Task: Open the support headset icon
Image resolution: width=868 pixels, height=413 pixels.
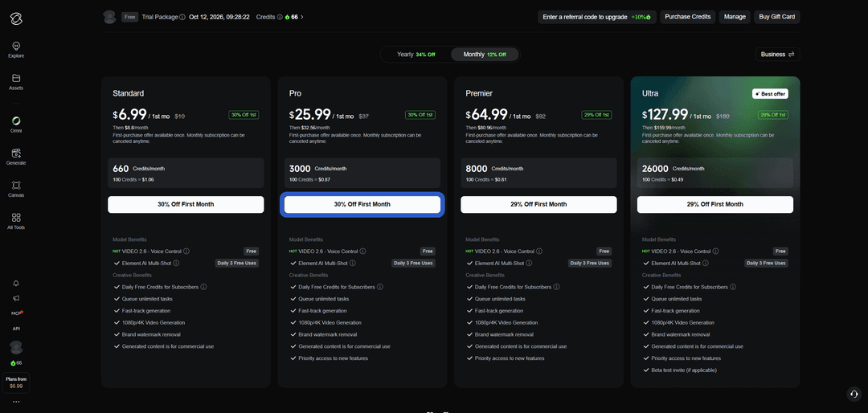Action: 854,394
